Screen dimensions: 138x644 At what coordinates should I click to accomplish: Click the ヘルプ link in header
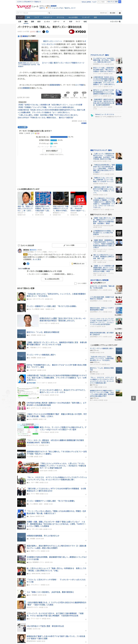(94, 2)
